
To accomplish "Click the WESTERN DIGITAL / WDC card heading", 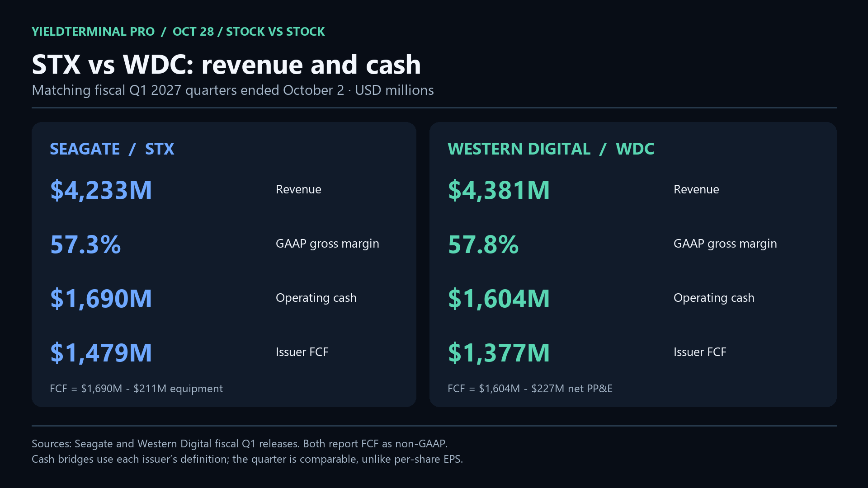I will [551, 149].
